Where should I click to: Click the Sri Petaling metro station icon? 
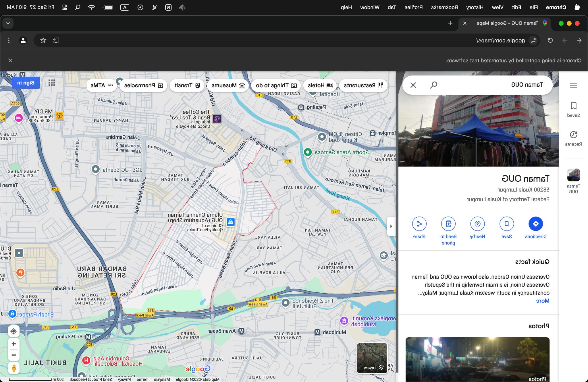coord(88,337)
